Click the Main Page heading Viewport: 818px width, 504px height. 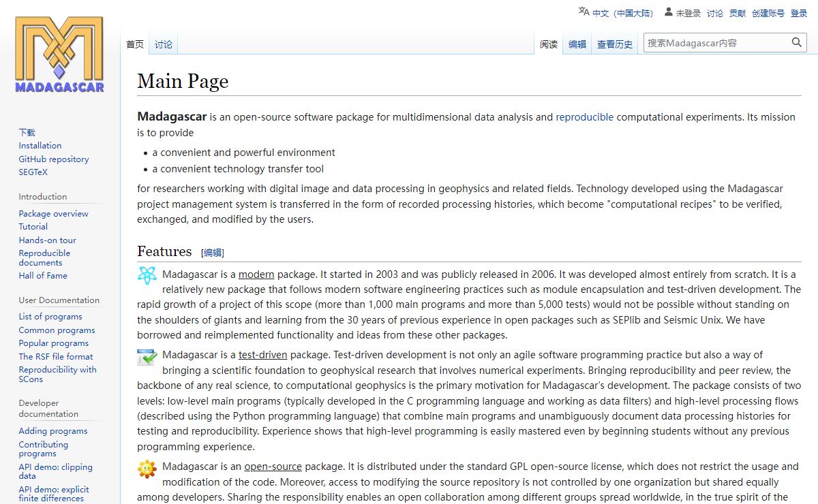point(183,81)
